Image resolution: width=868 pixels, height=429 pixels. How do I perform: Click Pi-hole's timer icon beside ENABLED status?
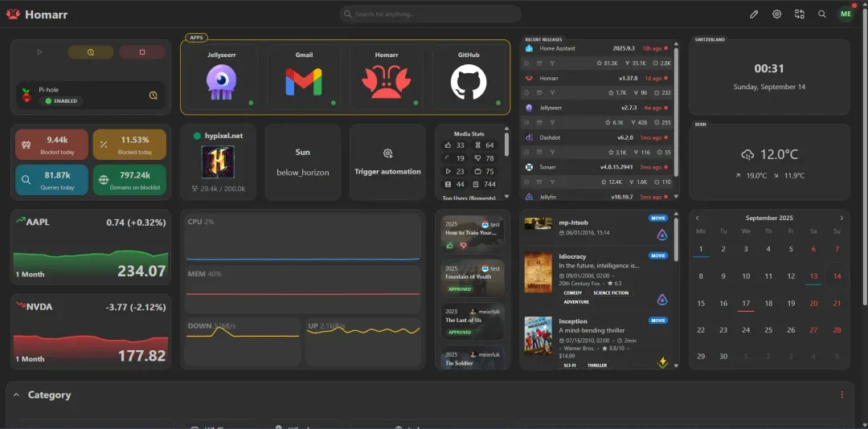pyautogui.click(x=153, y=96)
